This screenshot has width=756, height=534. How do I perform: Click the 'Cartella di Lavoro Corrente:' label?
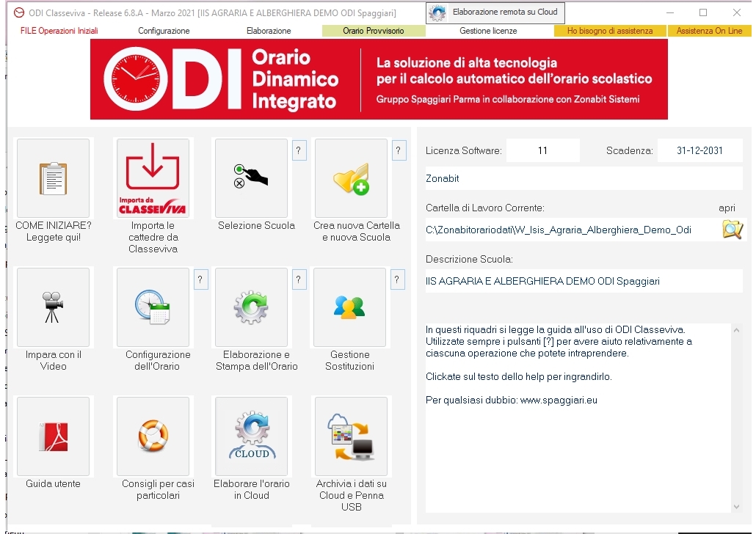484,208
